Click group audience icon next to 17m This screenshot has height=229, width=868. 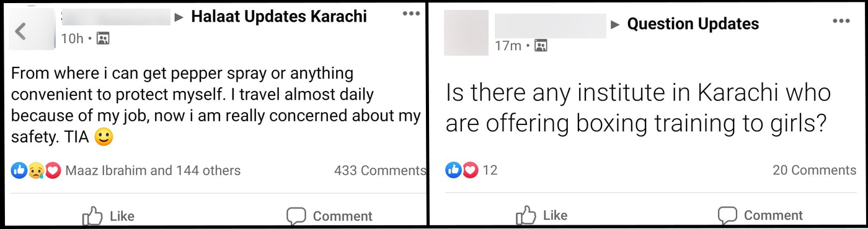point(541,46)
